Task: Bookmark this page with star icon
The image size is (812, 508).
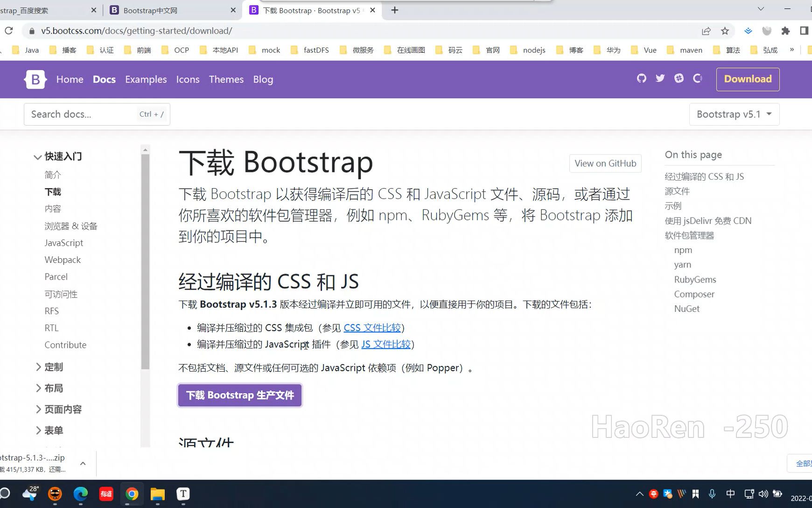Action: tap(725, 31)
